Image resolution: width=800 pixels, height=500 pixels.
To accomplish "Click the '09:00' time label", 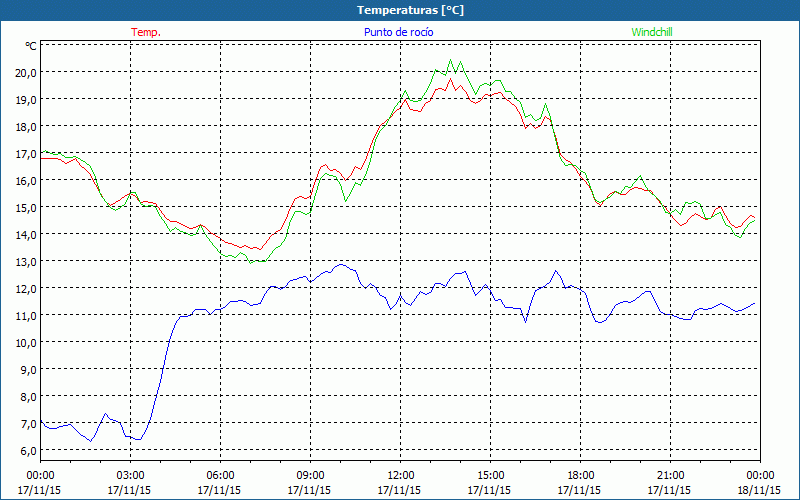I will coord(310,476).
